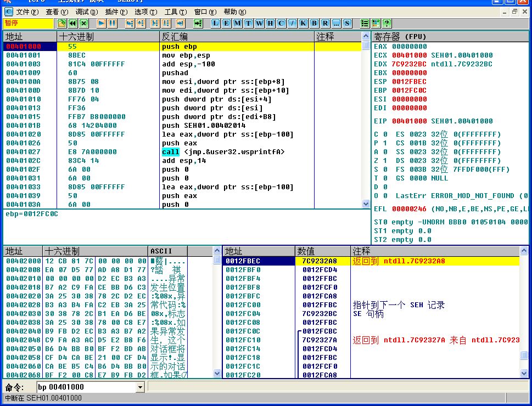Click the Step over toolbar icon
Viewport: 532px width, 406px height.
pos(141,24)
